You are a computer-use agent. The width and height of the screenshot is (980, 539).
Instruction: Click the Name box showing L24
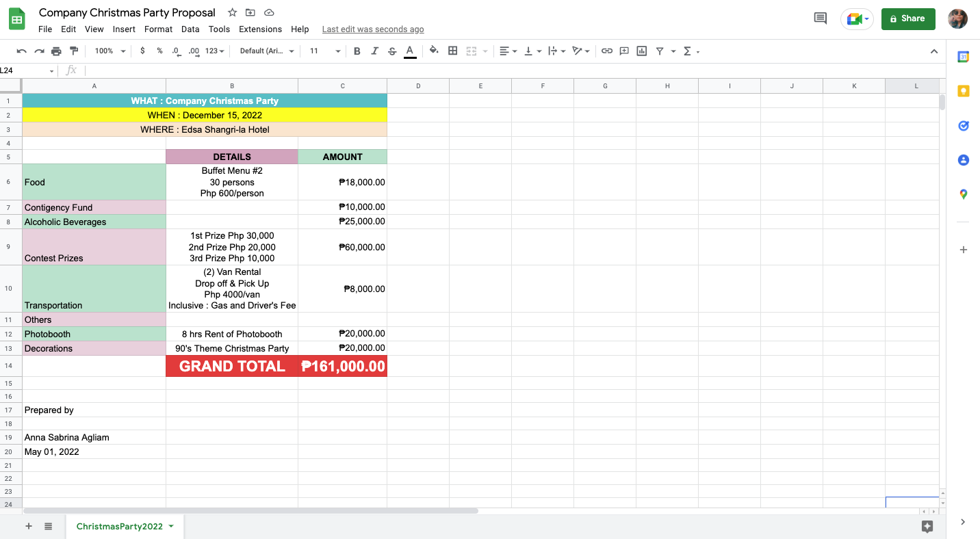point(27,70)
